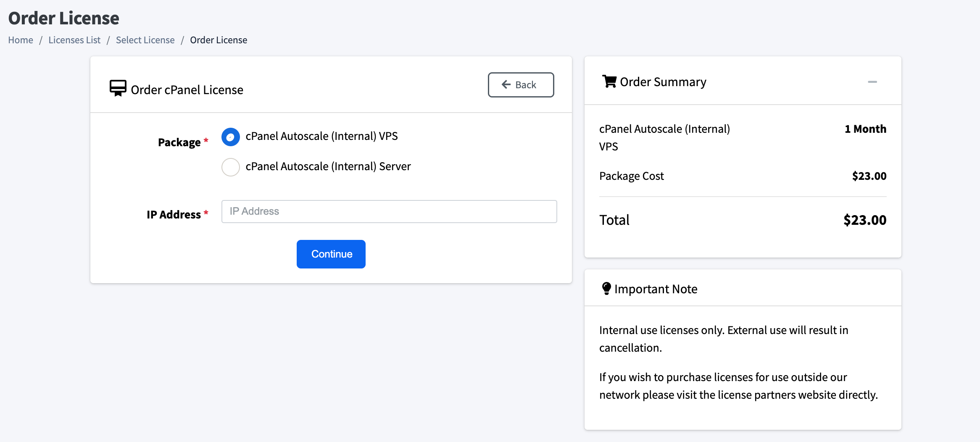Click the Package Cost $23.00 amount

click(869, 176)
